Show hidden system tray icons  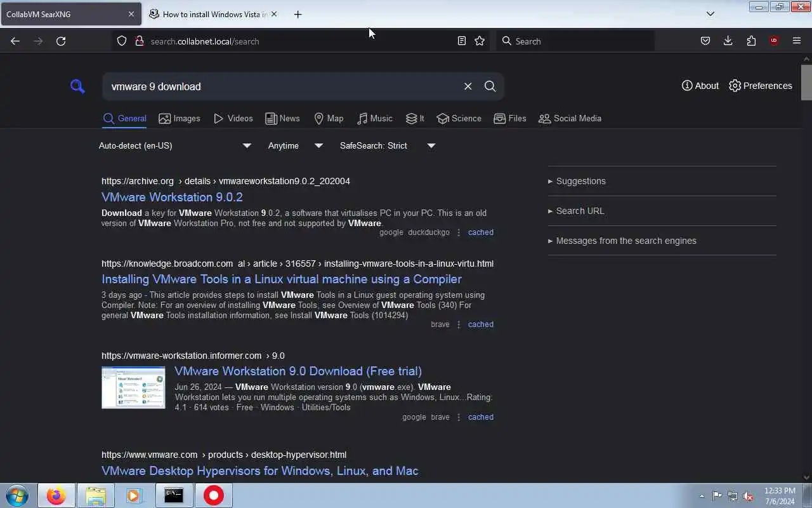point(702,496)
